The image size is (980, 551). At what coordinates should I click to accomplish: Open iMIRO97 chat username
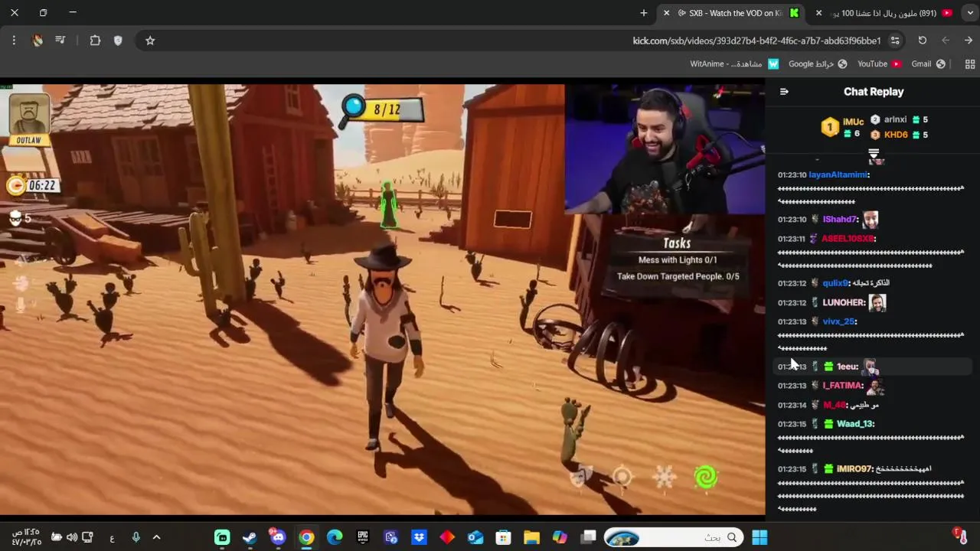854,469
